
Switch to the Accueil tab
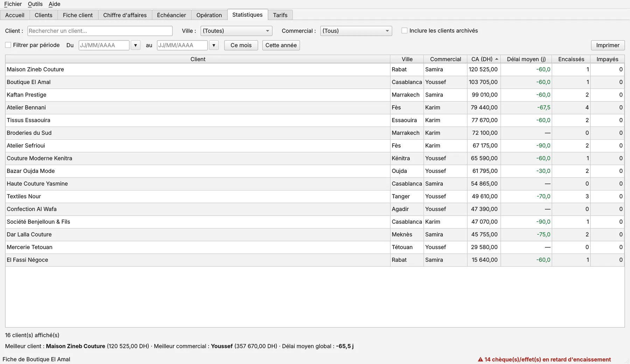tap(15, 15)
